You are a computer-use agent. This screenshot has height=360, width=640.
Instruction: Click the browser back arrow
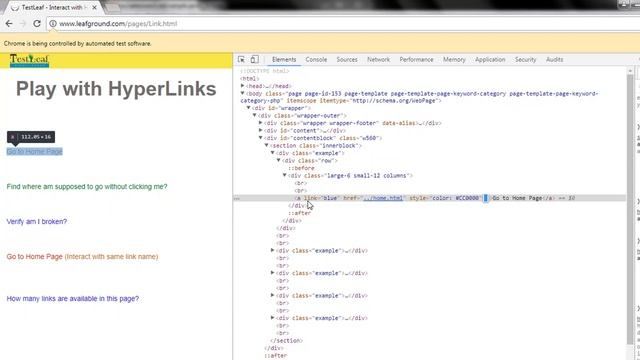9,24
